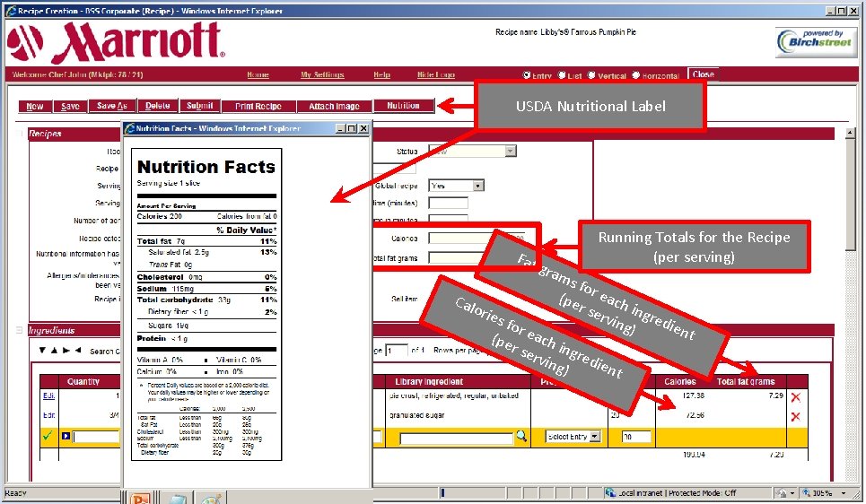Click Edit link for granulated sugar row
The height and width of the screenshot is (504, 866).
[x=48, y=415]
